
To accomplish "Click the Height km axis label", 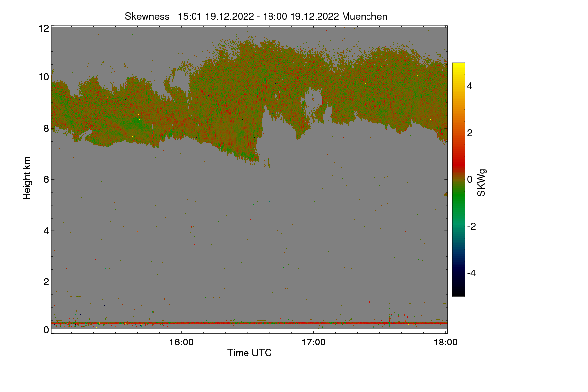I will click(x=27, y=178).
